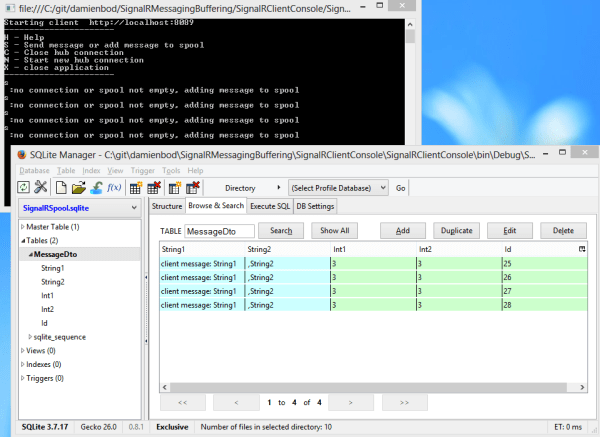Click the Int1 cell in row Id 28
Screen dimensions: 600x437
[x=373, y=305]
